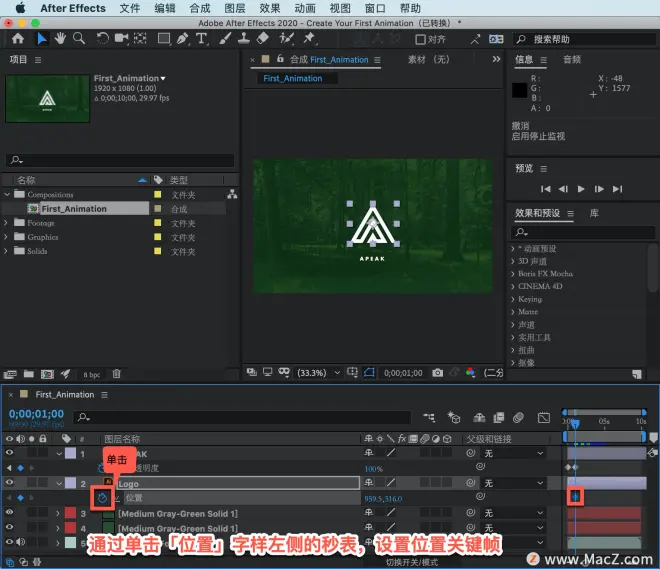The width and height of the screenshot is (660, 569).
Task: Click the 搜索帮助 search field
Action: coord(585,39)
